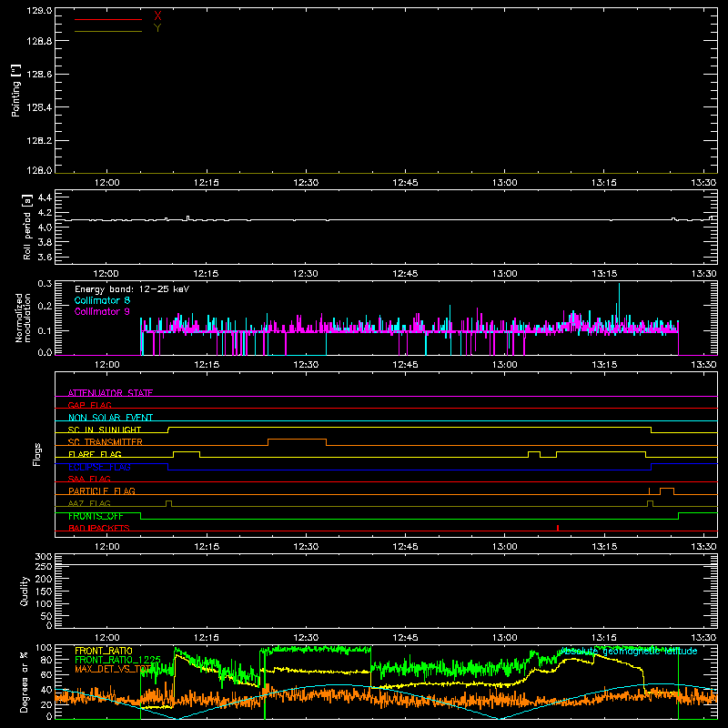The width and height of the screenshot is (728, 728).
Task: Click the SC_TRANSMITTER flag label
Action: click(x=106, y=442)
